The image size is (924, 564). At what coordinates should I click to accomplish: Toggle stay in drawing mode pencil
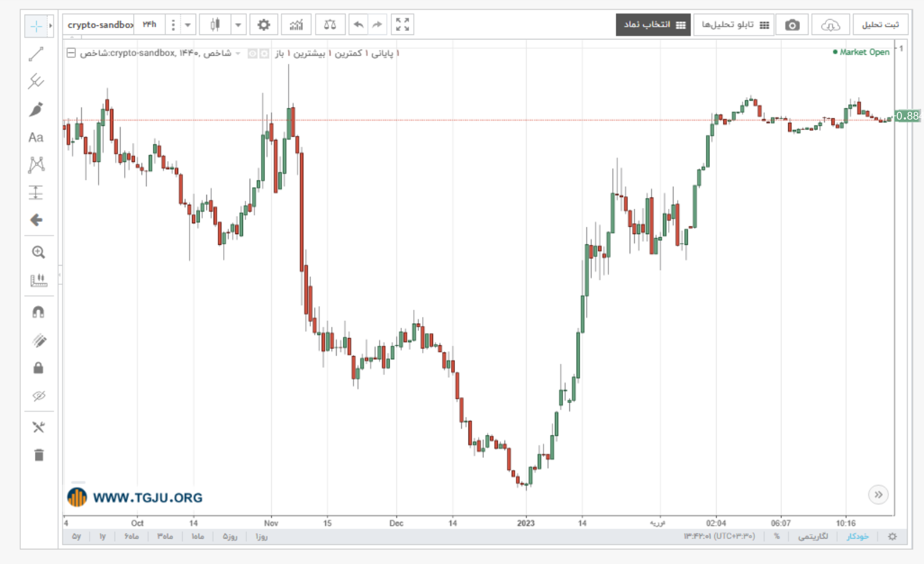[38, 340]
